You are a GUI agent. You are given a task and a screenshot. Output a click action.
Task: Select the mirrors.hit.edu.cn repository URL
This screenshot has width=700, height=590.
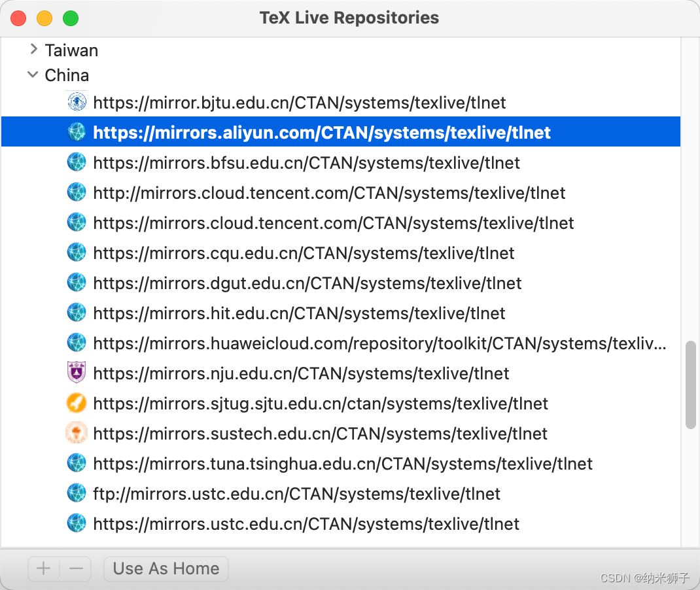[x=299, y=313]
